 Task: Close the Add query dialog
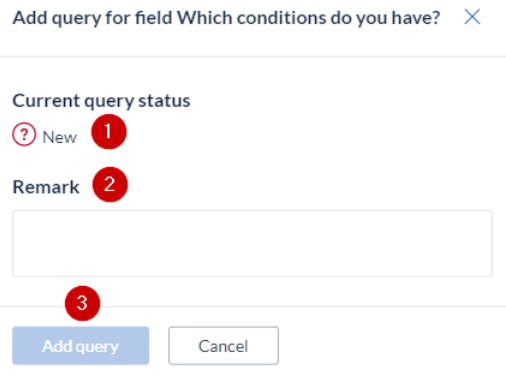(x=472, y=17)
